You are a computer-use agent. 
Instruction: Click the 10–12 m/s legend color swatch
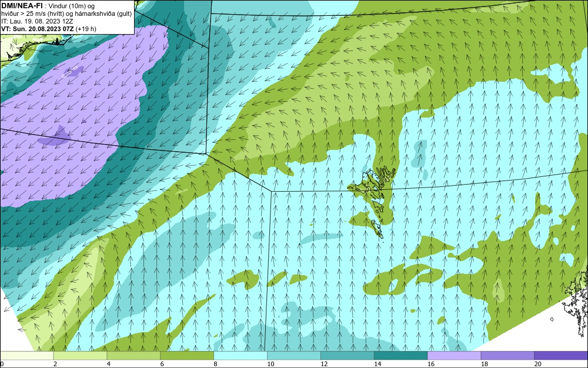[294, 355]
